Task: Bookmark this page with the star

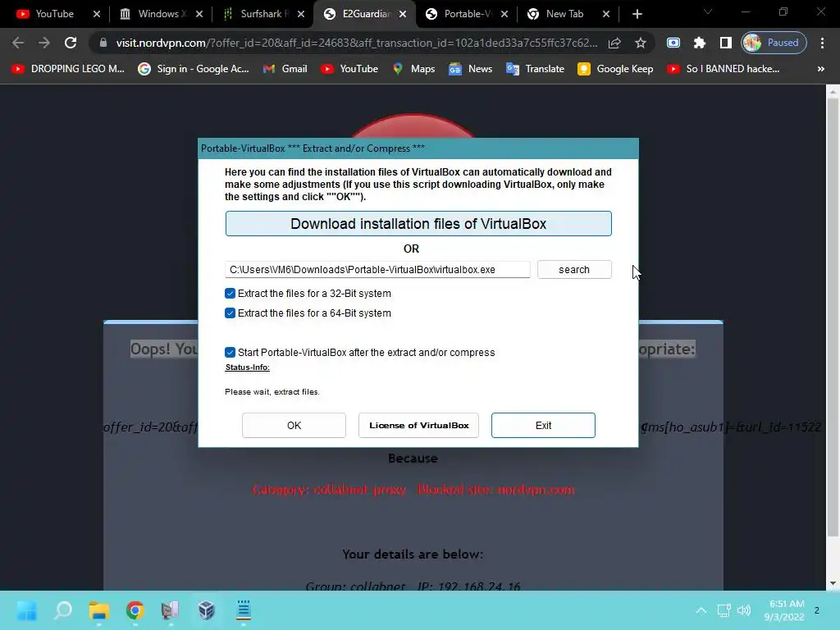Action: (x=640, y=43)
